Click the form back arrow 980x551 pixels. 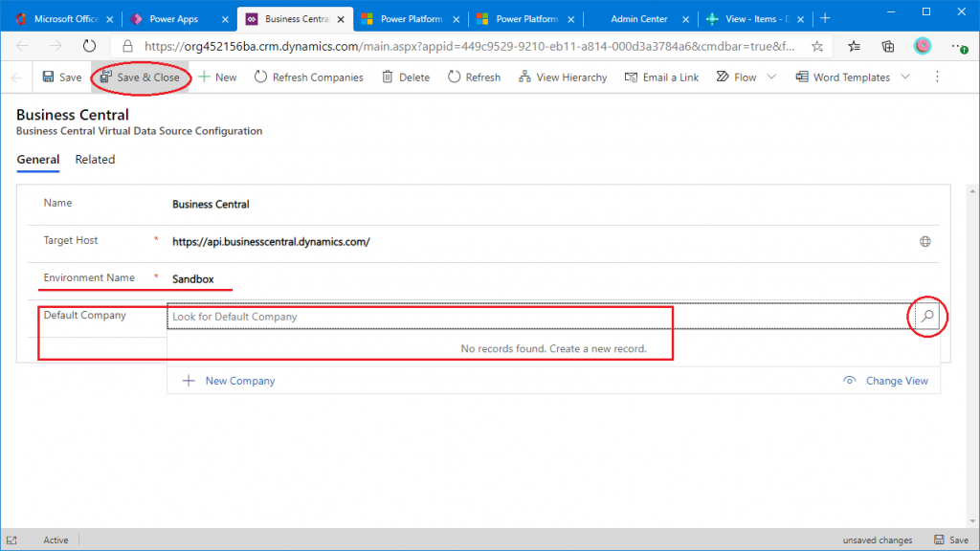tap(17, 77)
